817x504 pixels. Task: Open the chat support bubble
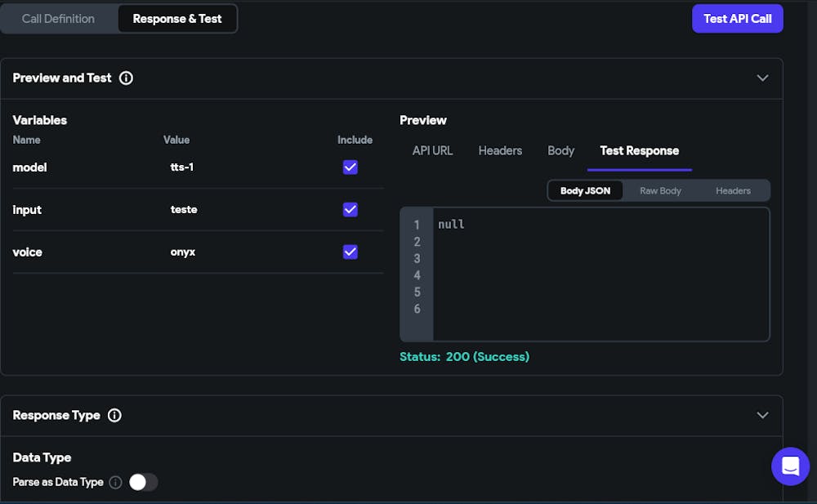pos(790,466)
